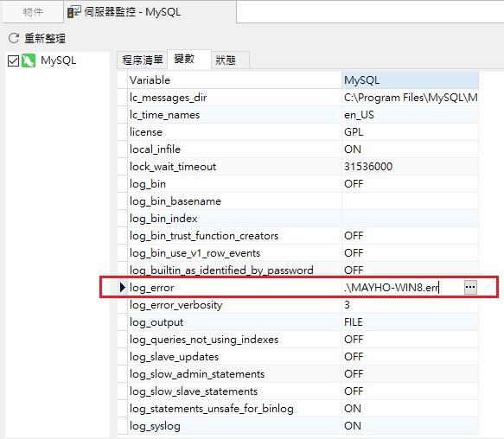Image resolution: width=504 pixels, height=439 pixels.
Task: Click the lock_wait_timeout value 31536000
Action: 368,167
